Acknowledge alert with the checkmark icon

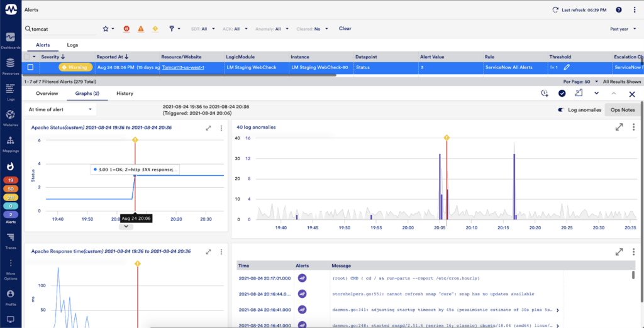562,94
